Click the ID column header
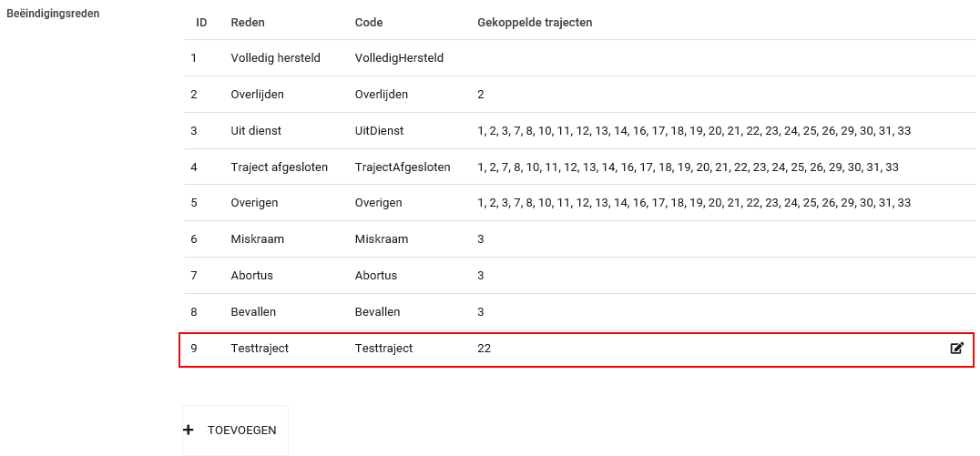Screen dimensions: 980x456 coord(201,22)
